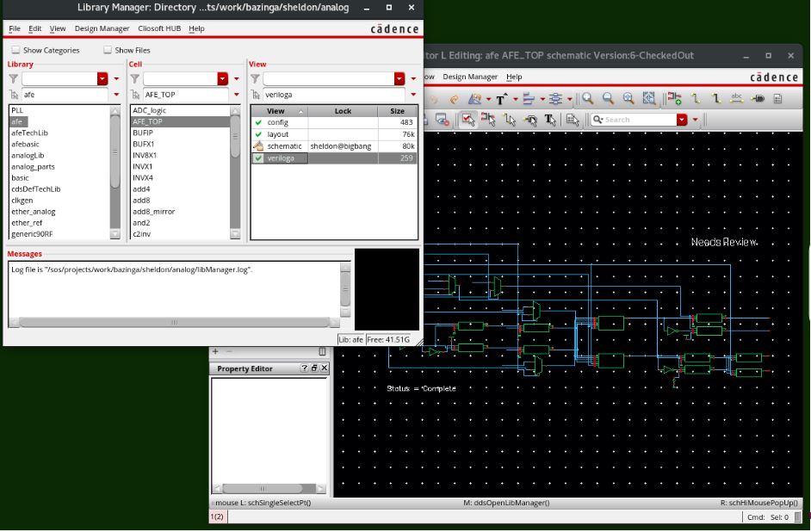Enable the Show Categories checkbox
Image resolution: width=811 pixels, height=532 pixels.
point(16,50)
